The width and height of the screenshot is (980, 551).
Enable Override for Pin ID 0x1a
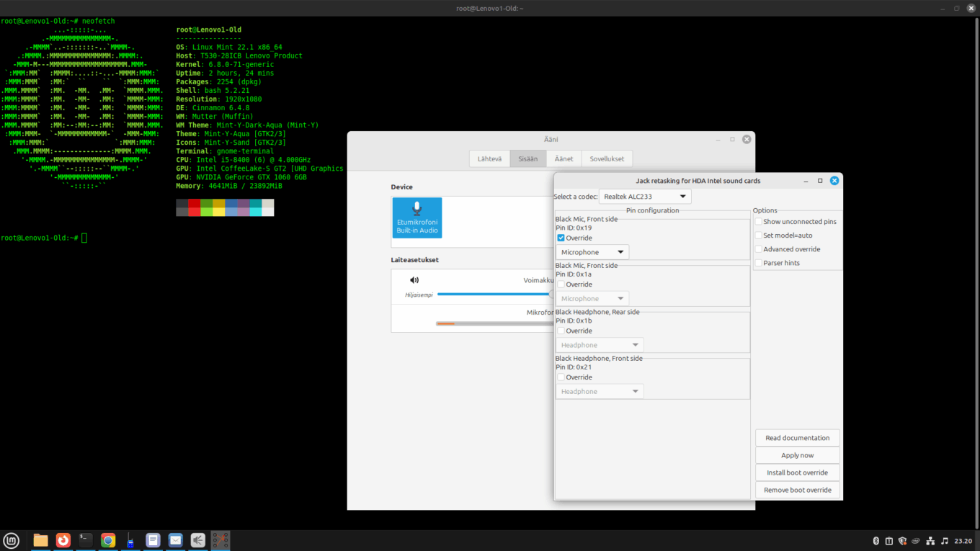coord(561,285)
